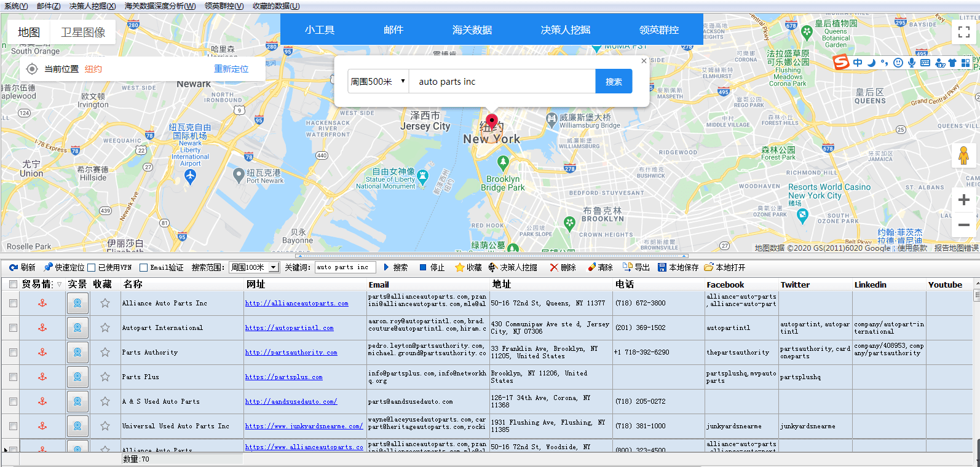
Task: Open street view for A & S Used Auto Parts
Action: pyautogui.click(x=77, y=401)
